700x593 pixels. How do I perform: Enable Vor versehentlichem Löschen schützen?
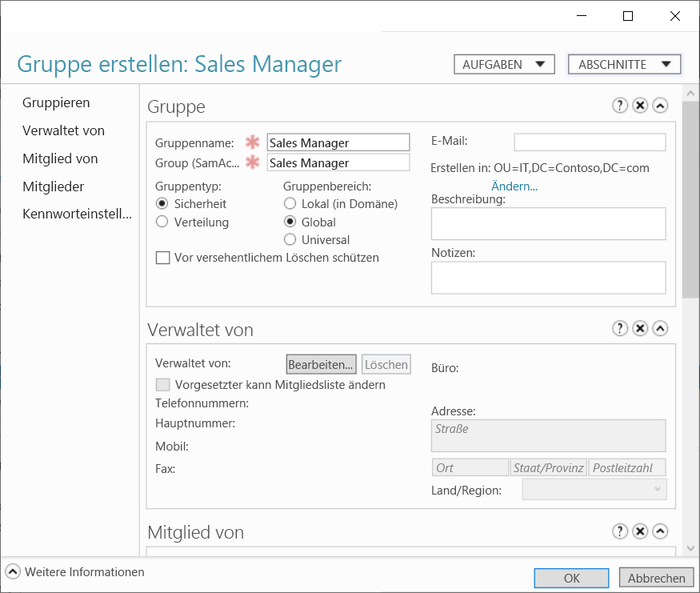click(162, 258)
